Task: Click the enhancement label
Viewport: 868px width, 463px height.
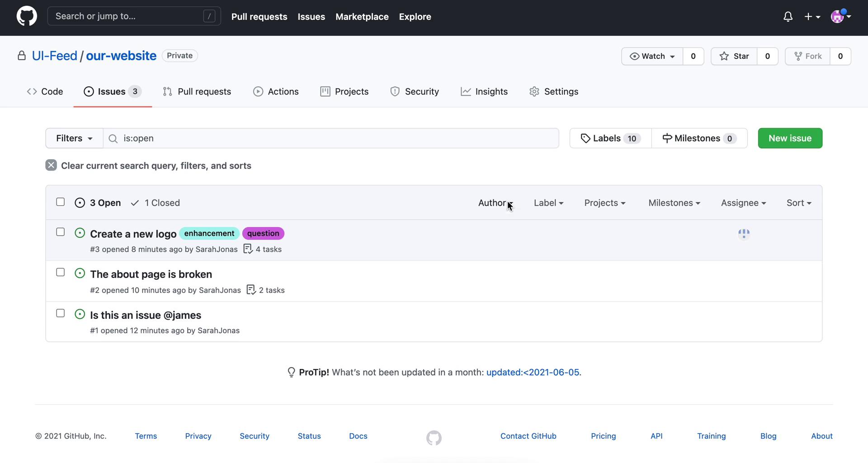Action: click(209, 233)
